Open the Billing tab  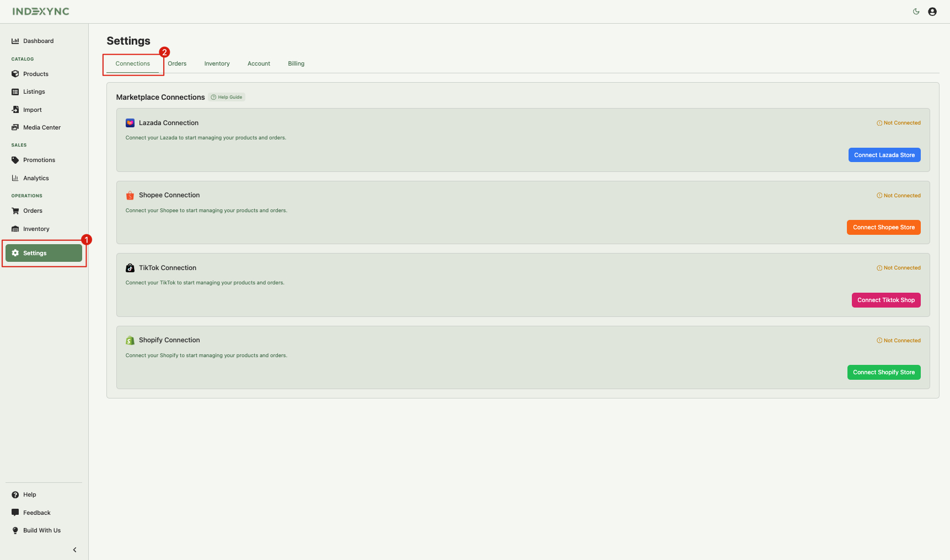[296, 63]
